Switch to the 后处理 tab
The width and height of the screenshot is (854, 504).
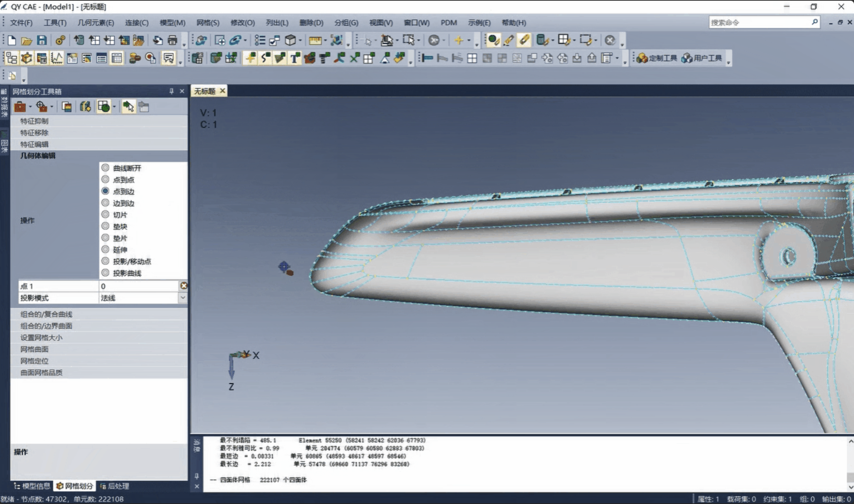(x=115, y=486)
